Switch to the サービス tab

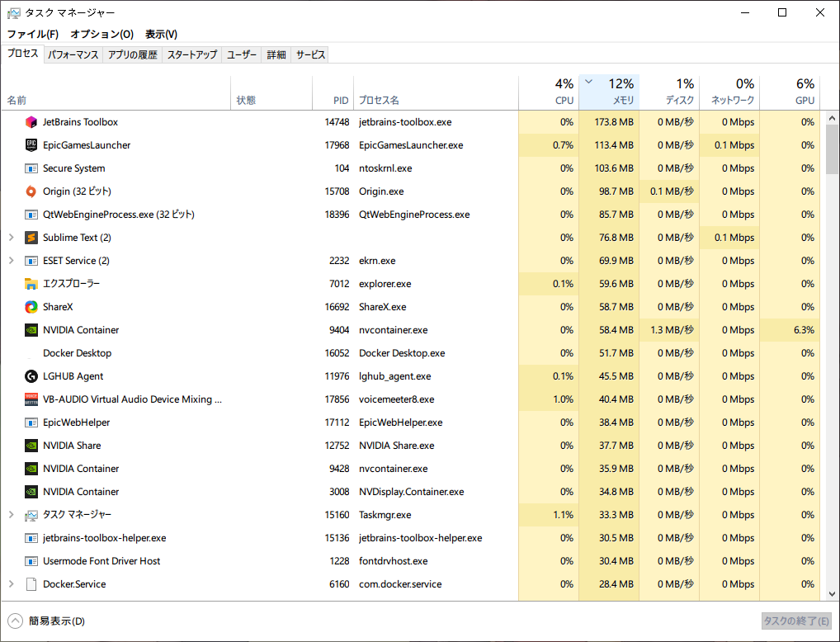tap(310, 54)
